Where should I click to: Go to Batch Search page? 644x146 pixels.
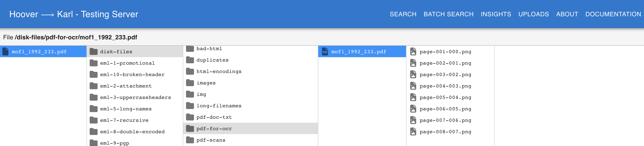448,14
